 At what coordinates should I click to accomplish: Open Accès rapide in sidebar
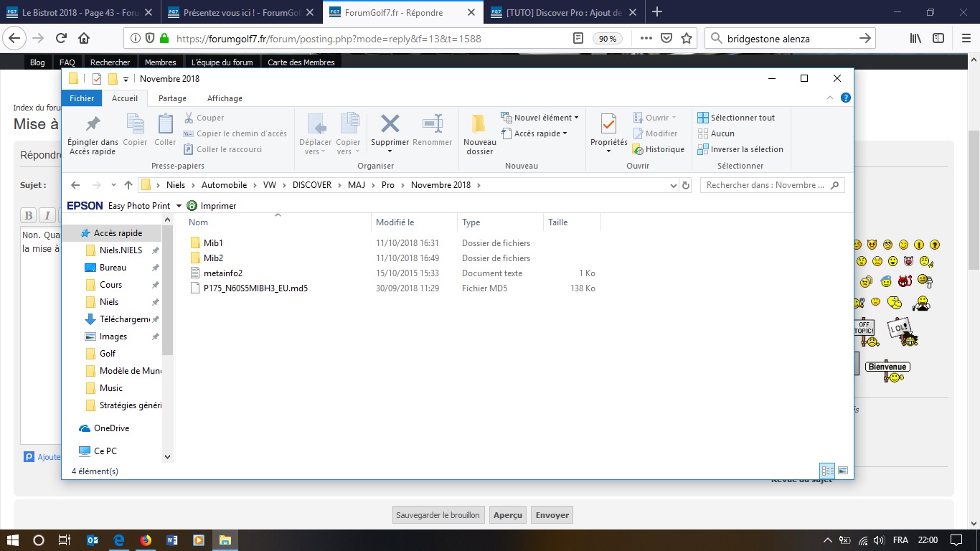(x=118, y=233)
